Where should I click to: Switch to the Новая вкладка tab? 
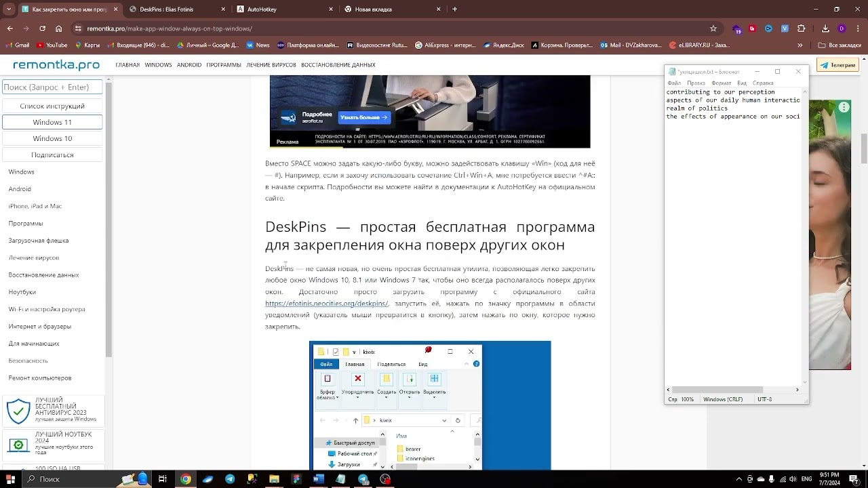point(393,9)
